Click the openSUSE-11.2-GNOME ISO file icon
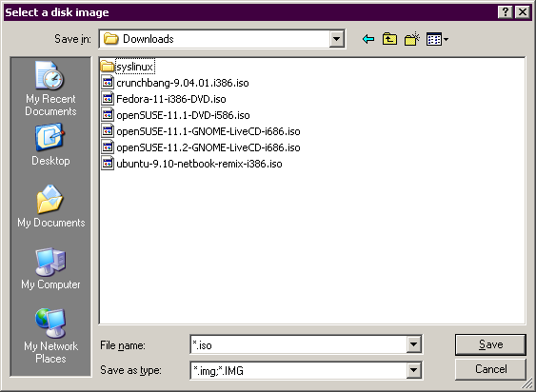 pos(108,147)
